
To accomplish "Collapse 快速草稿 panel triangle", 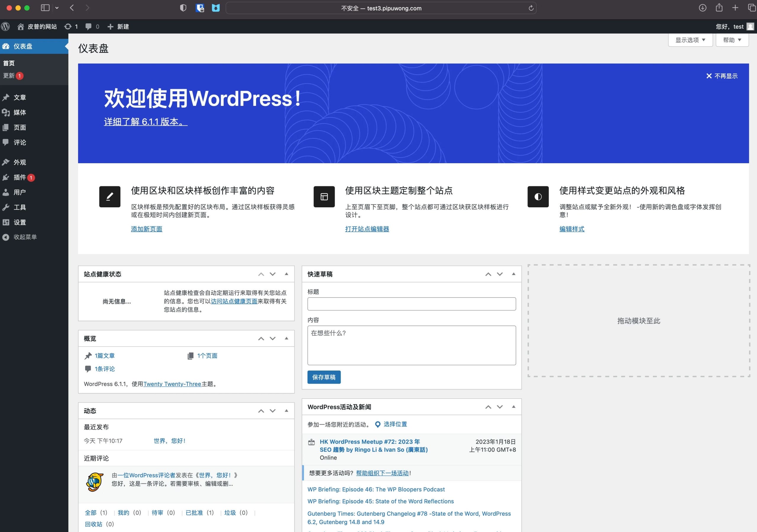I will (x=514, y=274).
